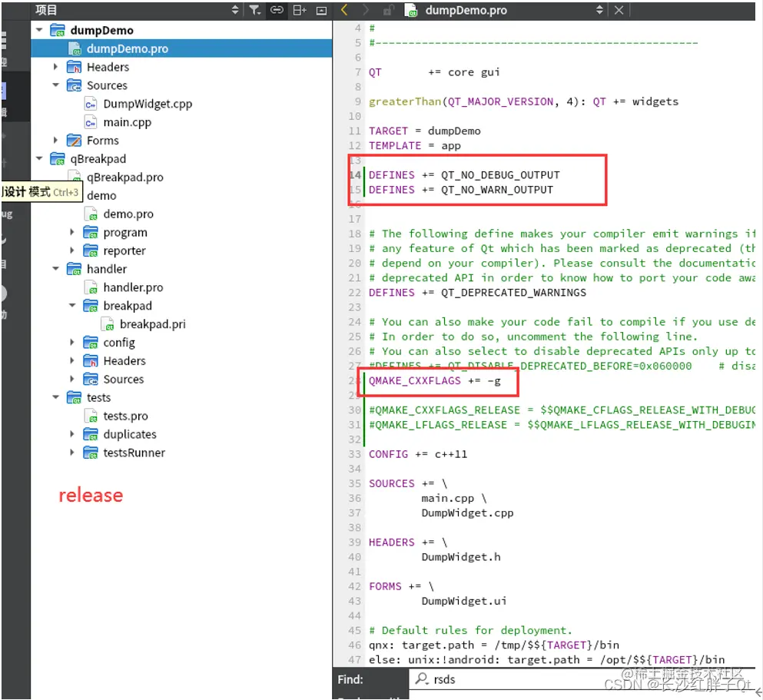This screenshot has height=700, width=763.
Task: Click the read-only lock icon in editor toolbar
Action: coord(388,10)
